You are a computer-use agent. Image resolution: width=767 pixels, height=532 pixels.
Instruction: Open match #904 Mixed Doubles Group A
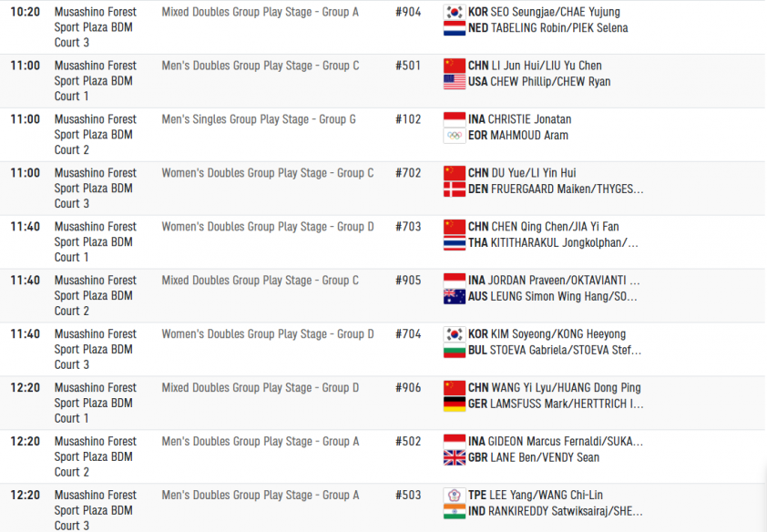point(408,12)
